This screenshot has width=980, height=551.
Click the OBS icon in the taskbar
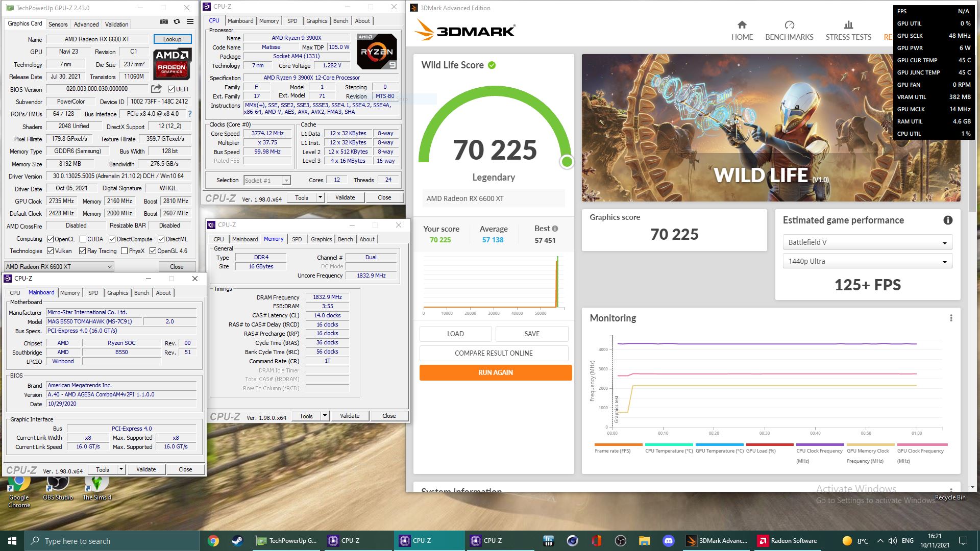pyautogui.click(x=620, y=541)
